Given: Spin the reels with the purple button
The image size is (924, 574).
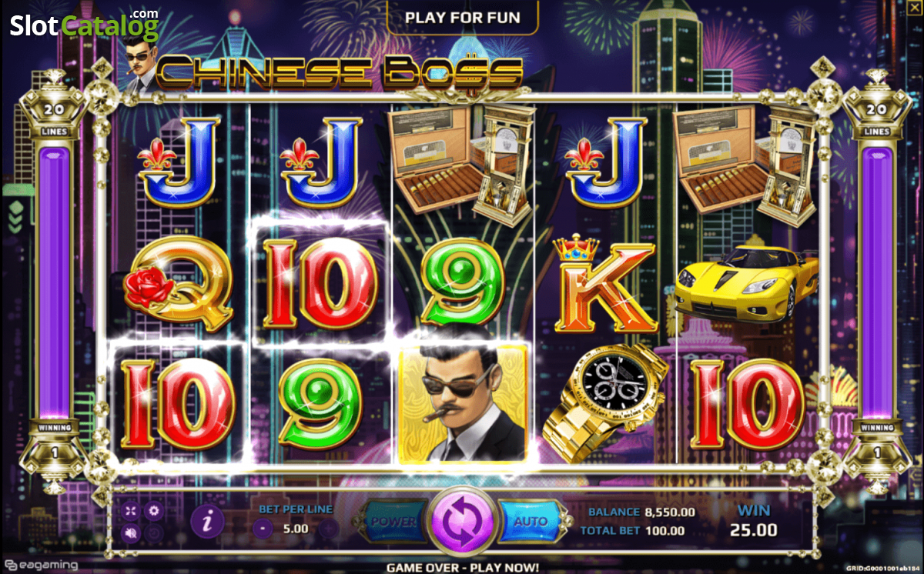Looking at the screenshot, I should point(462,521).
